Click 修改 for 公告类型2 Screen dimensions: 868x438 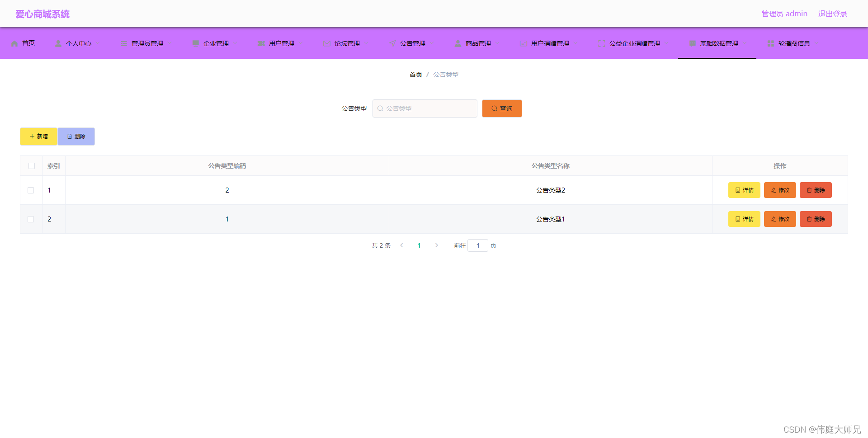(780, 190)
